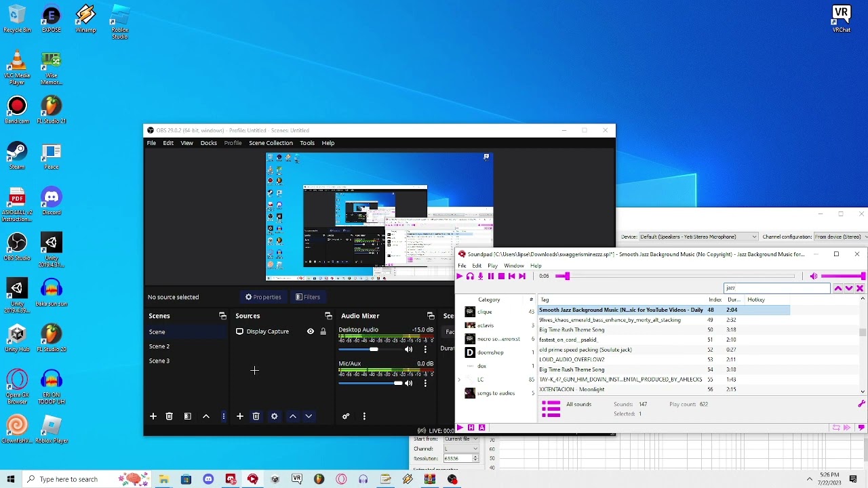This screenshot has height=488, width=868.
Task: Add a new scene in OBS
Action: pos(153,416)
